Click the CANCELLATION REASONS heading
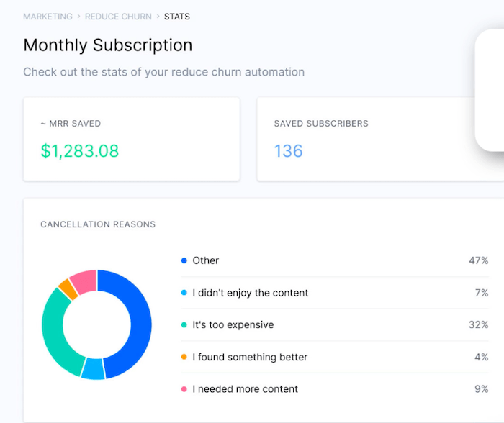 coord(98,224)
